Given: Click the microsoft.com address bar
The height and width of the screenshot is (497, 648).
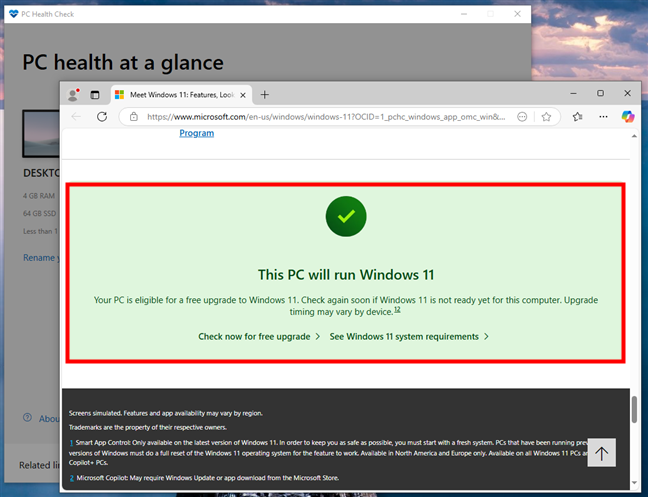Looking at the screenshot, I should tap(326, 117).
